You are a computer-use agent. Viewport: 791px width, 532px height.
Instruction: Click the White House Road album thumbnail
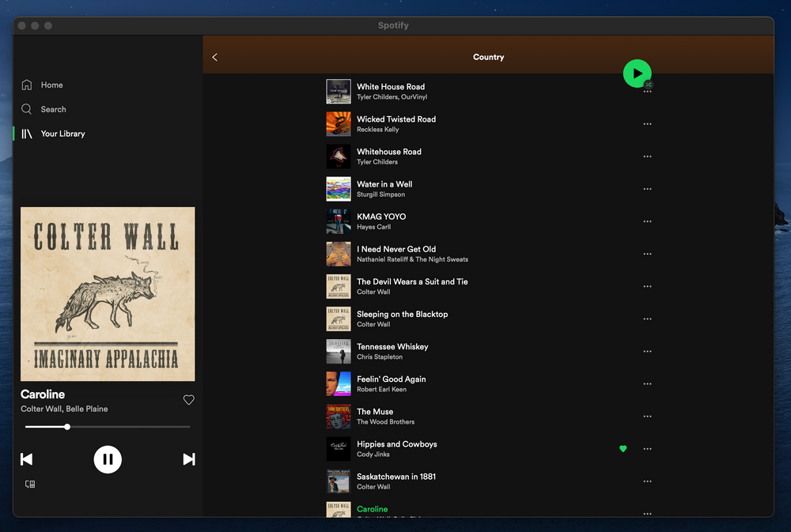(x=339, y=91)
